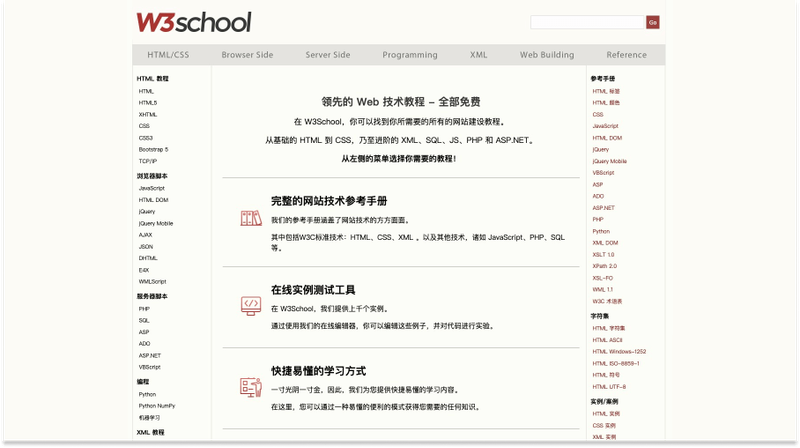Image resolution: width=800 pixels, height=448 pixels.
Task: Open the Reference navigation tab
Action: (x=627, y=55)
